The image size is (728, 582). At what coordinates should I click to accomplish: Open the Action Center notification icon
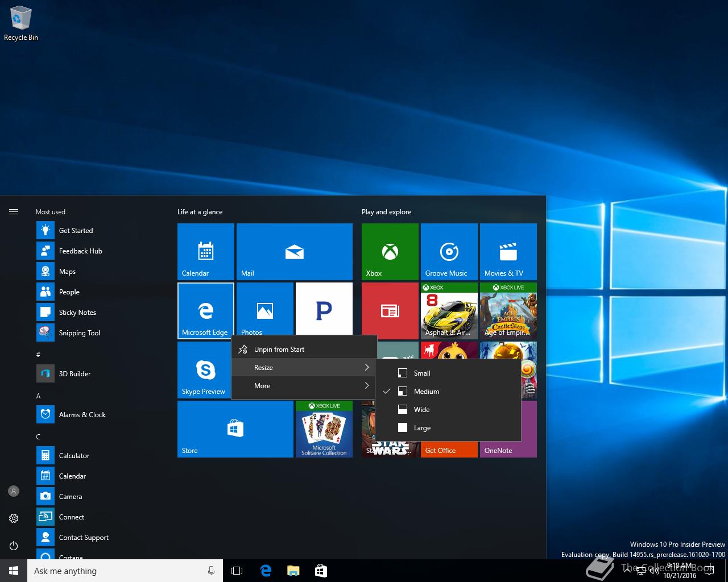(x=710, y=571)
